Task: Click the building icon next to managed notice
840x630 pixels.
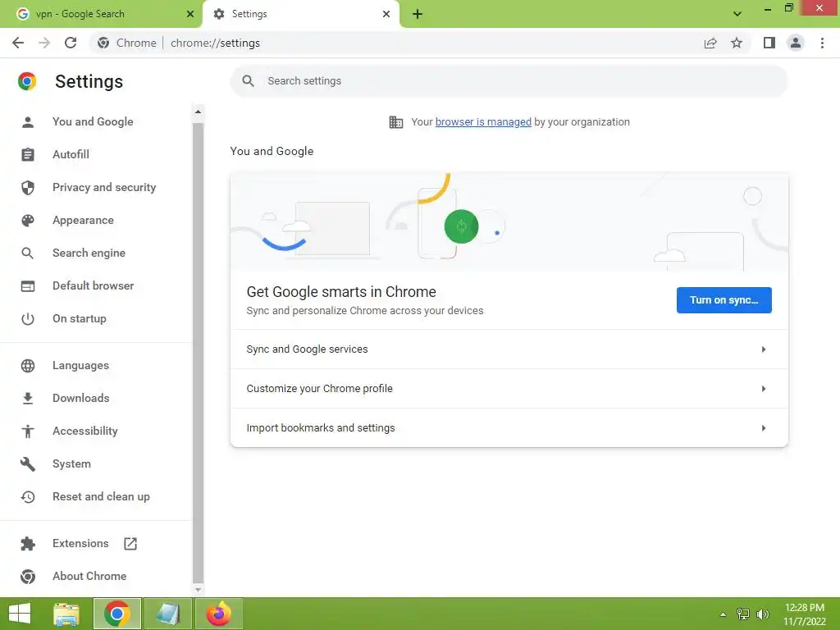Action: coord(396,122)
